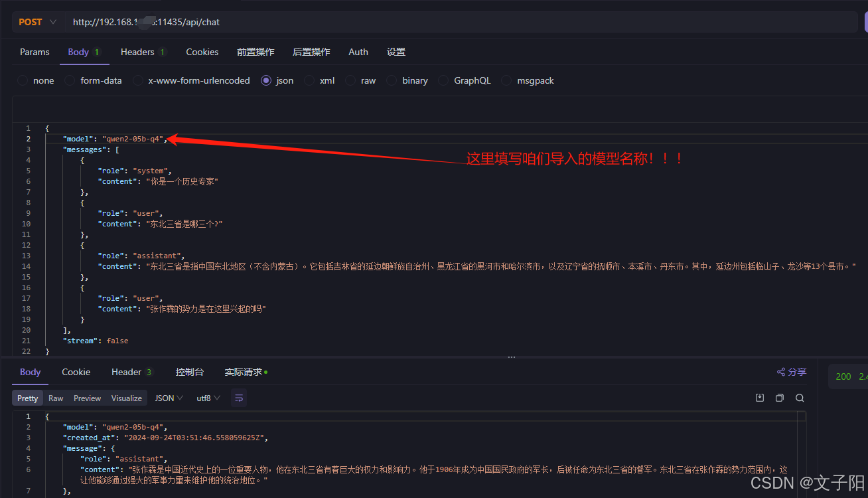Click the search response icon
Screen dimensions: 868x498
coord(800,398)
